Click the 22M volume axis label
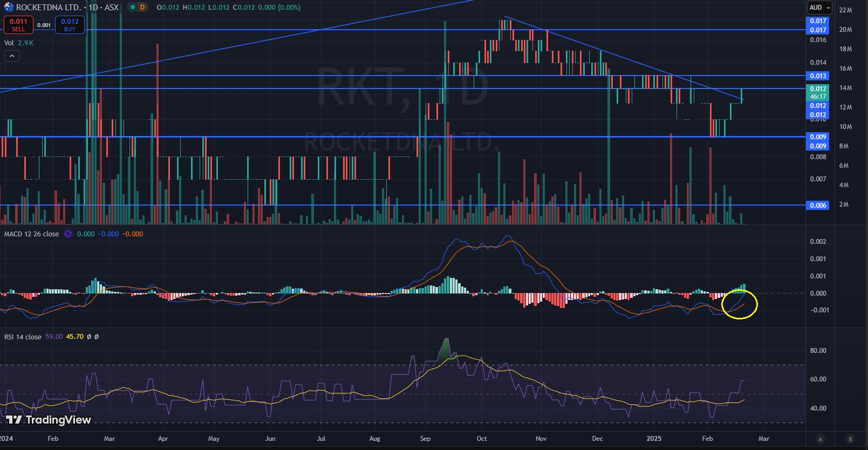 coord(845,10)
